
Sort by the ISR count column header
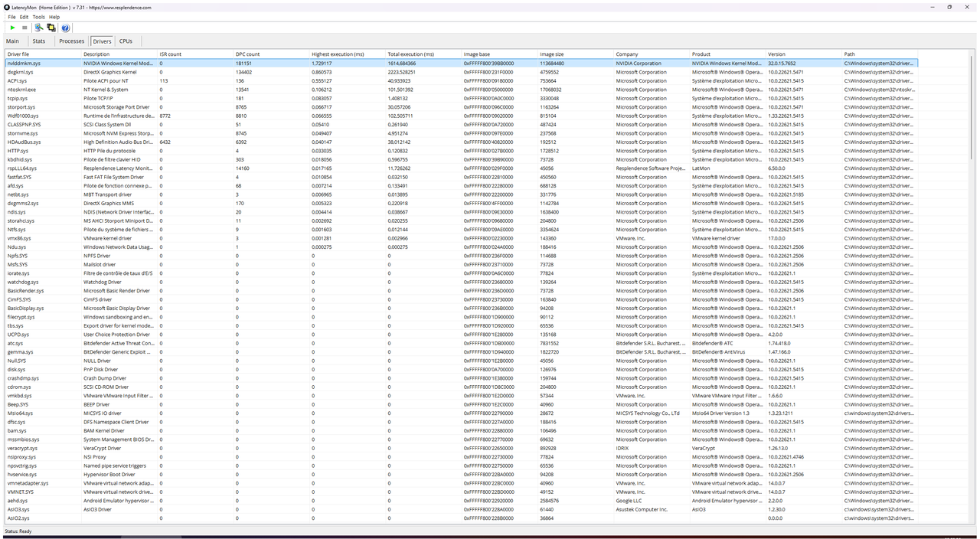(195, 54)
